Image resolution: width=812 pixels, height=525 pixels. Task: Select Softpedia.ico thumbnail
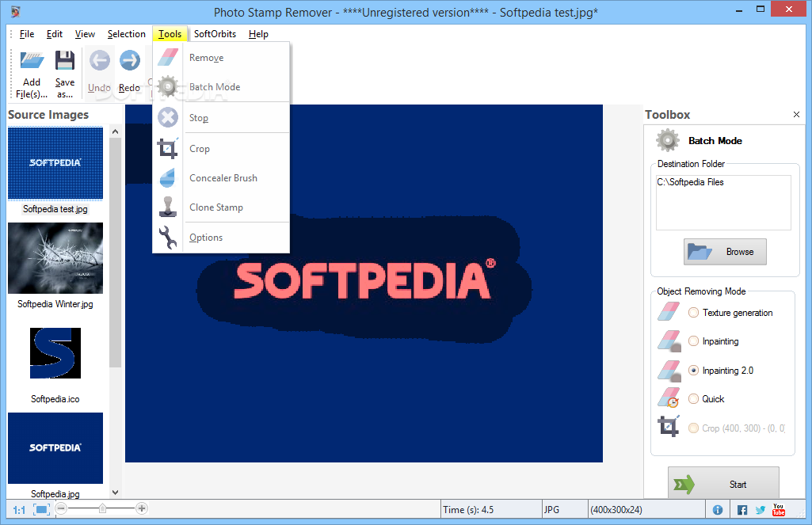55,353
